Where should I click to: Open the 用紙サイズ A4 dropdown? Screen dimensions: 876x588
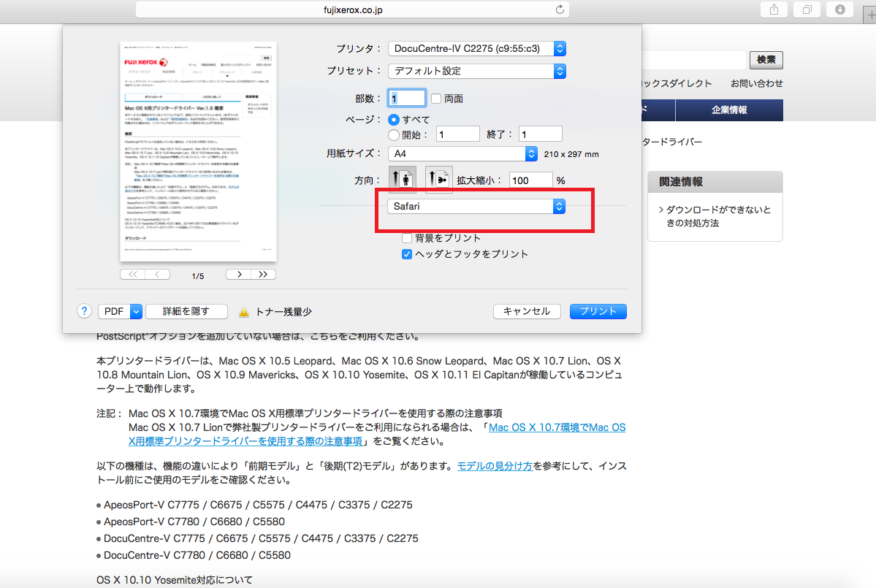point(462,153)
